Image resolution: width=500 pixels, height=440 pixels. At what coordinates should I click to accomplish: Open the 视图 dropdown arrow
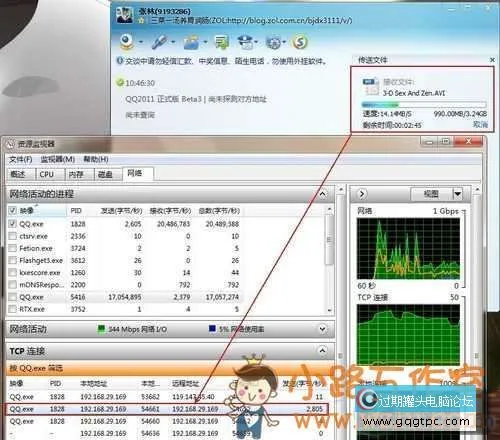point(458,194)
